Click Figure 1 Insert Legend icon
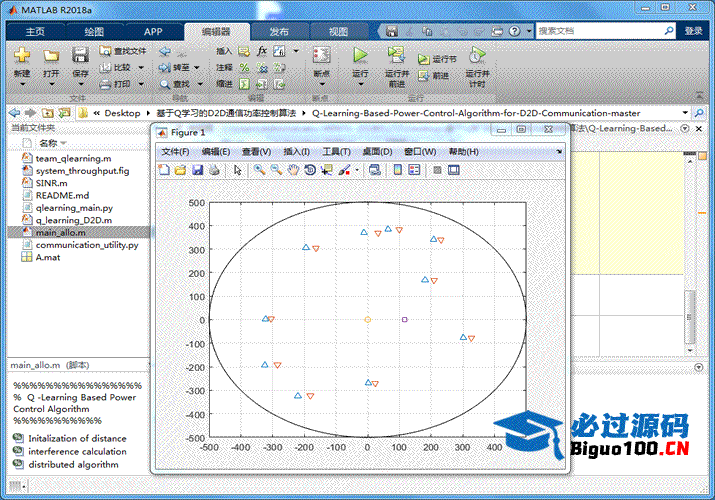Image resolution: width=715 pixels, height=500 pixels. coord(414,170)
